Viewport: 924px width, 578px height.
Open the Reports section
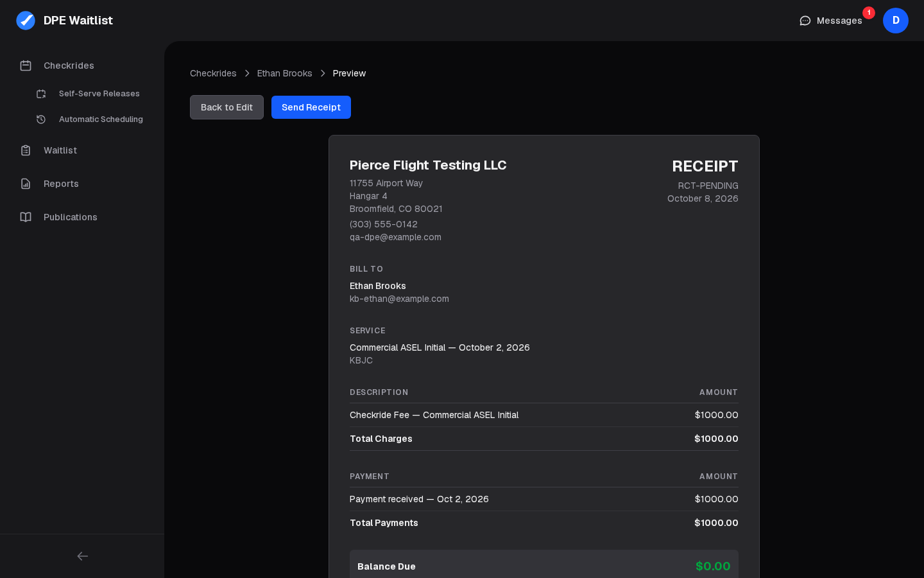click(61, 184)
